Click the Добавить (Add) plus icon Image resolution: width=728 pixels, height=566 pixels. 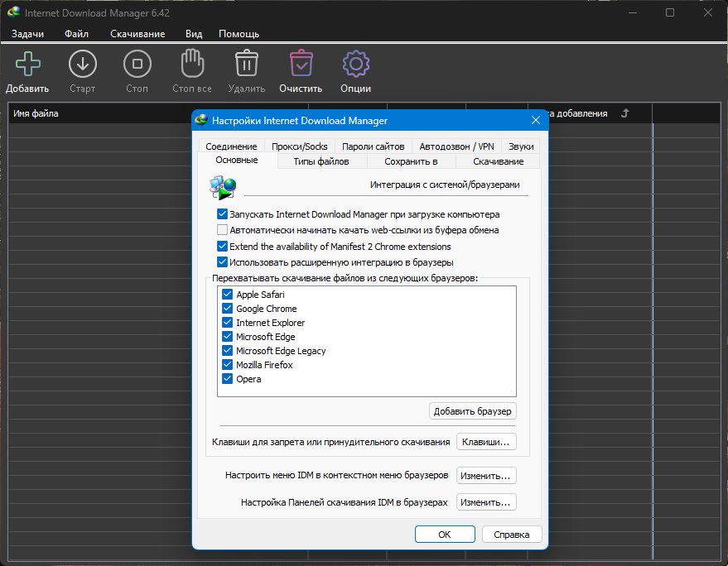(x=28, y=64)
